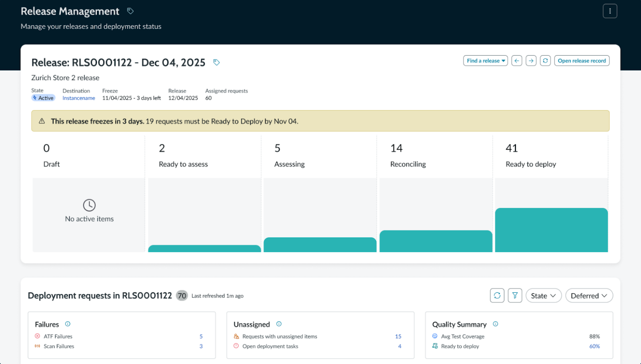This screenshot has height=364, width=641.
Task: Click the unassigned items count of 15
Action: 398,336
